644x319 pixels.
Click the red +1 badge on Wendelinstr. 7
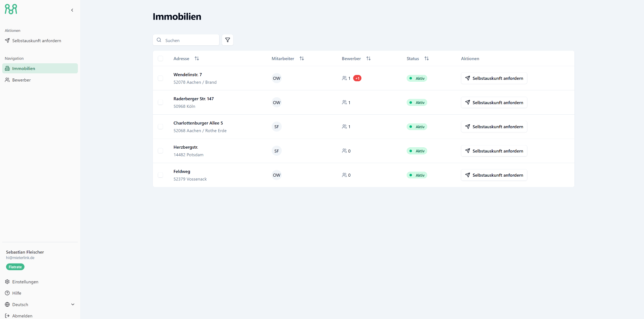tap(357, 78)
